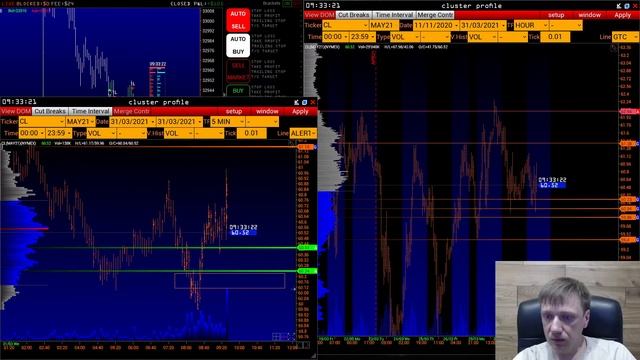
Task: Open MAY21 contract dropdown in 5 MIN window
Action: (x=80, y=122)
